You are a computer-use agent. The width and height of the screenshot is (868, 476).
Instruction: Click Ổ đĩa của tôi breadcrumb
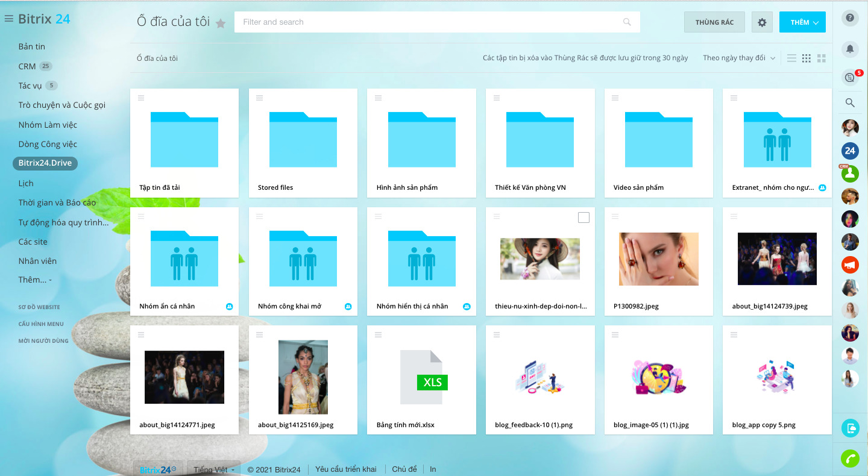[157, 58]
